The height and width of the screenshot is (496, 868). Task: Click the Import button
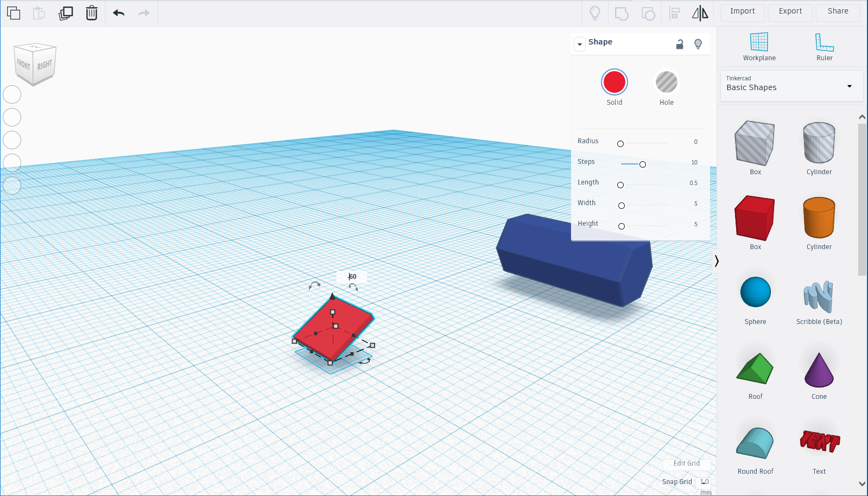742,11
